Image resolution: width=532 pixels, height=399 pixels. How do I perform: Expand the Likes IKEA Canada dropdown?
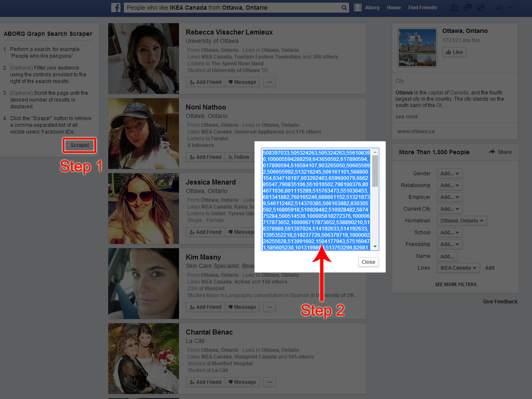click(458, 268)
